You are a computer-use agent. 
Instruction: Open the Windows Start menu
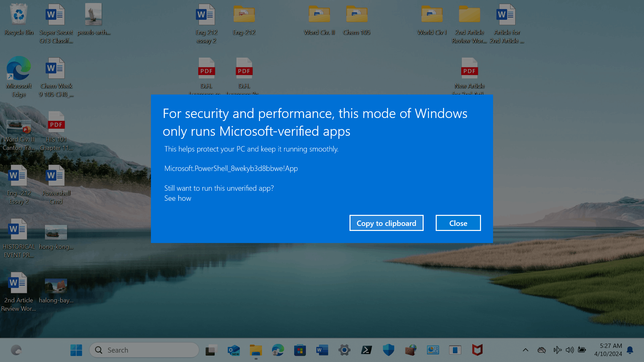tap(76, 350)
